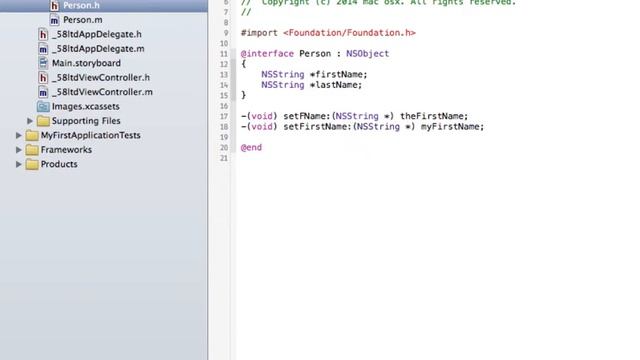Click the _58ltdViewController.m implementation icon

coord(43,92)
